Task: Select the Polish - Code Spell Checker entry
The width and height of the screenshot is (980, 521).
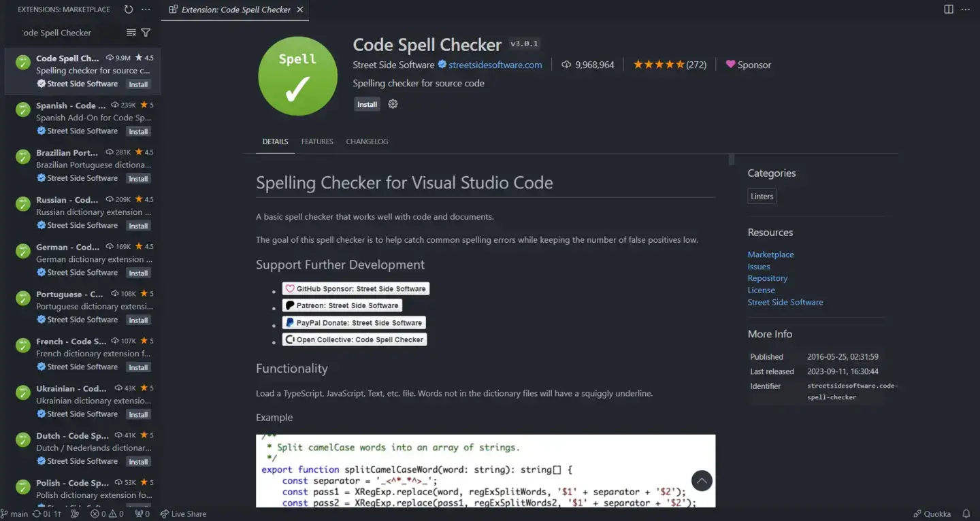Action: (83, 490)
